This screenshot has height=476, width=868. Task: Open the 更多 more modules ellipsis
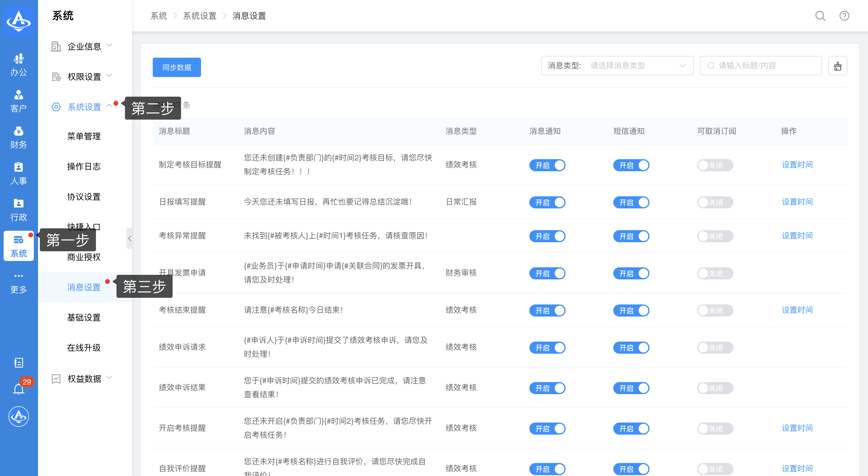tap(18, 282)
